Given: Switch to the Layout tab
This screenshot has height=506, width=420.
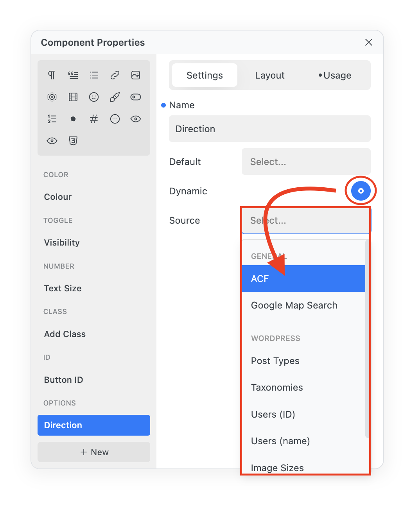Looking at the screenshot, I should click(269, 75).
